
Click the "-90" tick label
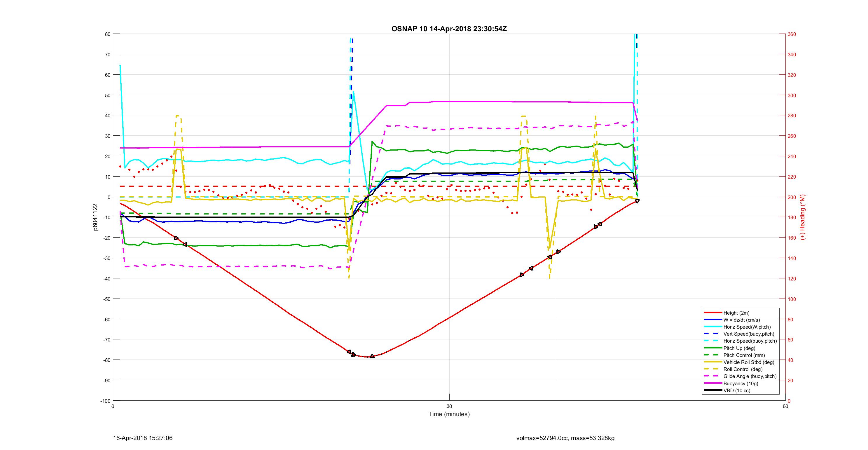106,380
